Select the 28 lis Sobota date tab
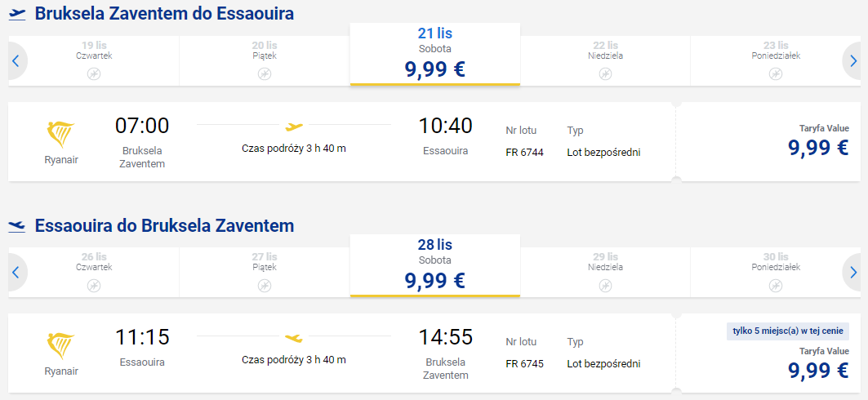Image resolution: width=868 pixels, height=400 pixels. point(435,266)
